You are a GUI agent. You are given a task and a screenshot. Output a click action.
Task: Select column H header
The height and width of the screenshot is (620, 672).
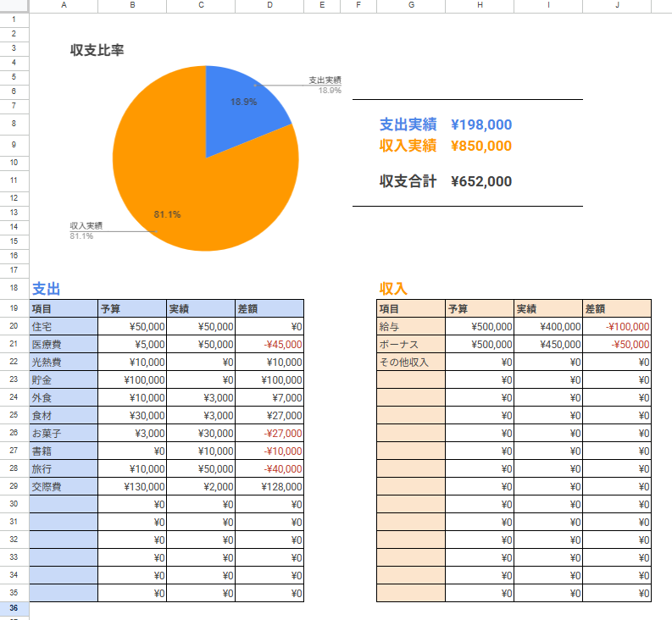(x=480, y=6)
